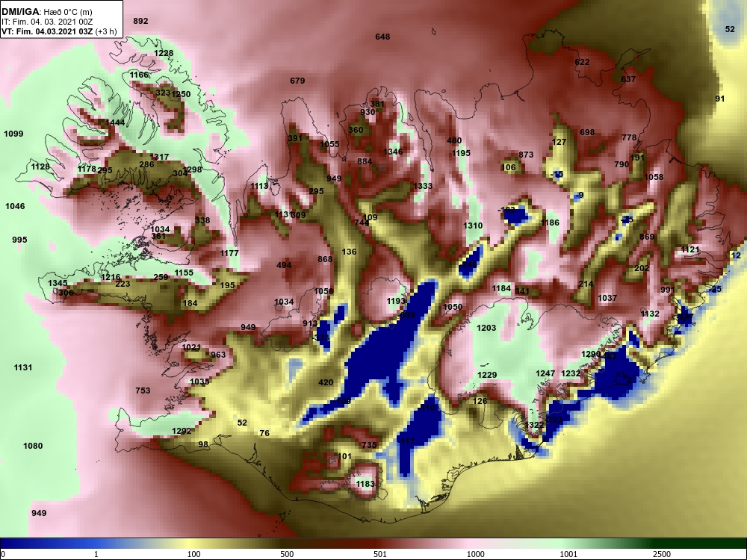Select the 1216 label
This screenshot has width=747, height=560.
[x=111, y=277]
